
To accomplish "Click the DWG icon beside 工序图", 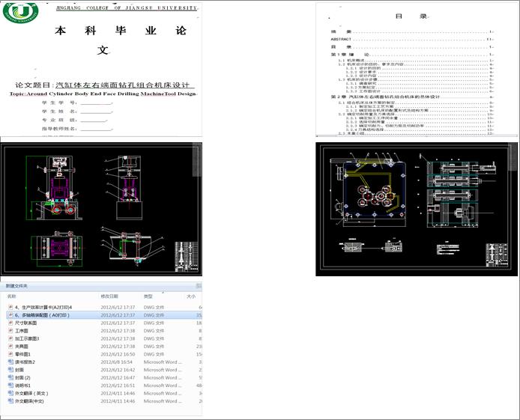I will point(10,331).
